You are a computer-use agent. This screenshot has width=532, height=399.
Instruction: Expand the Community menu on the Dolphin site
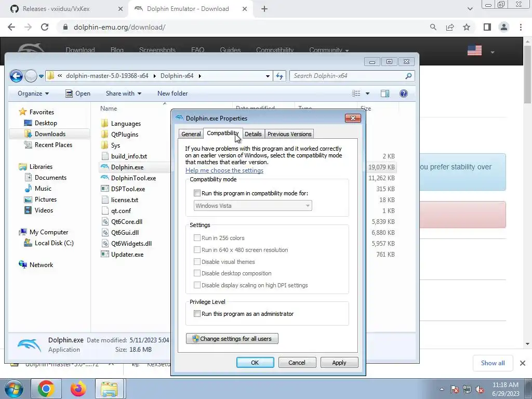click(329, 50)
